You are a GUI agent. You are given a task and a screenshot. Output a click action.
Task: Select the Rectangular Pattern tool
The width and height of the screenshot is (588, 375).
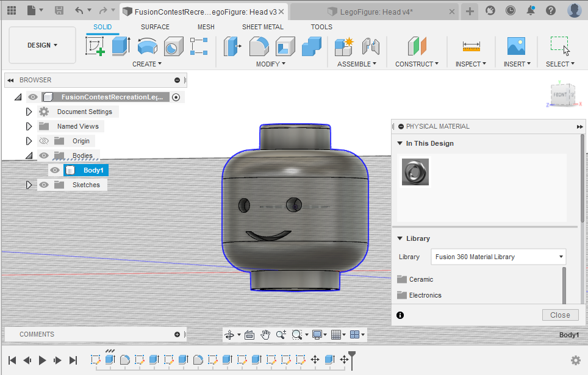199,46
